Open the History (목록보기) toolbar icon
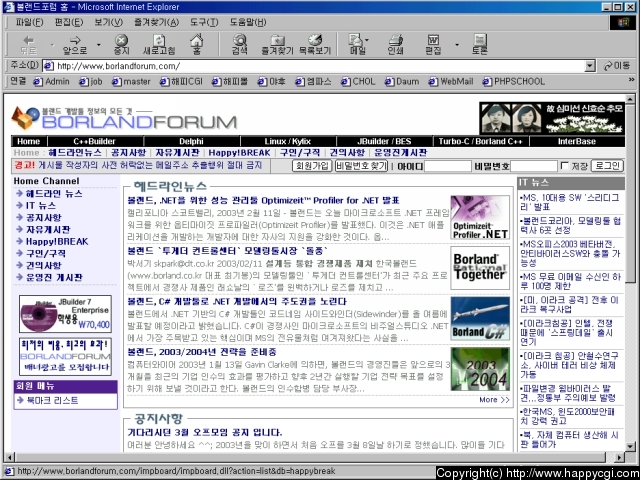The height and width of the screenshot is (480, 640). click(x=315, y=44)
